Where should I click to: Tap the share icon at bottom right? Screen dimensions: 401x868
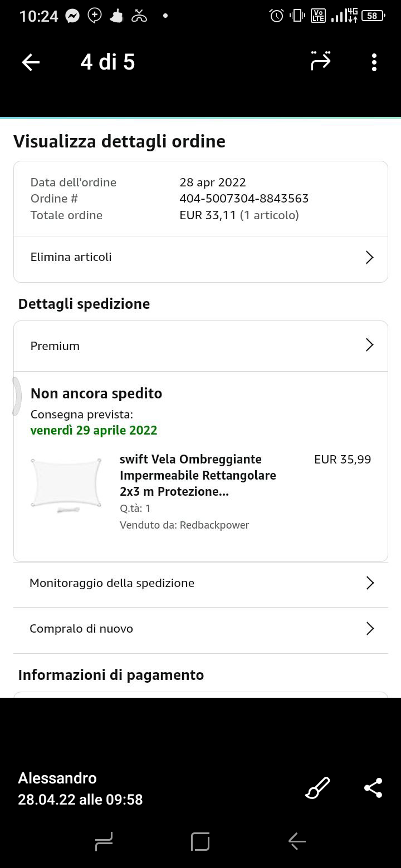click(373, 788)
